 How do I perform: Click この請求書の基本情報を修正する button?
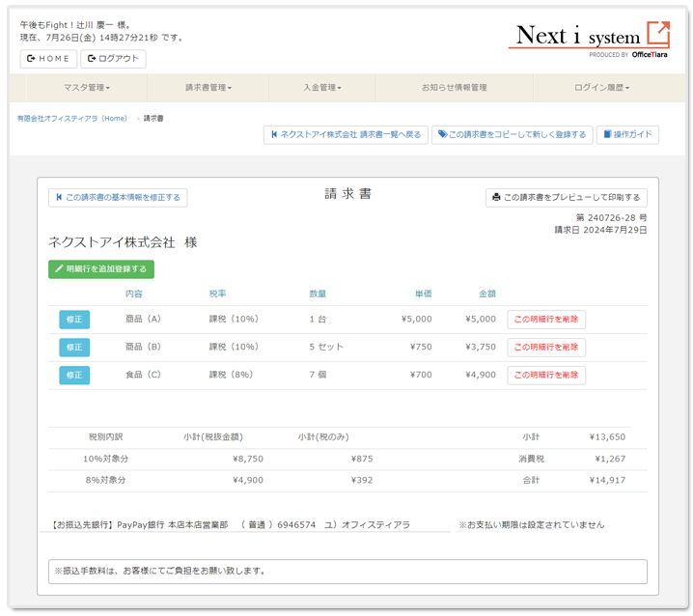(118, 197)
